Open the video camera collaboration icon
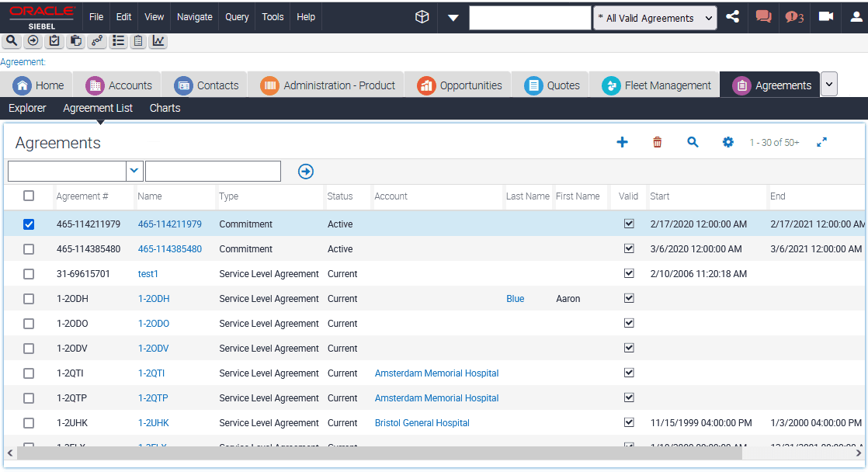This screenshot has height=472, width=868. (825, 16)
